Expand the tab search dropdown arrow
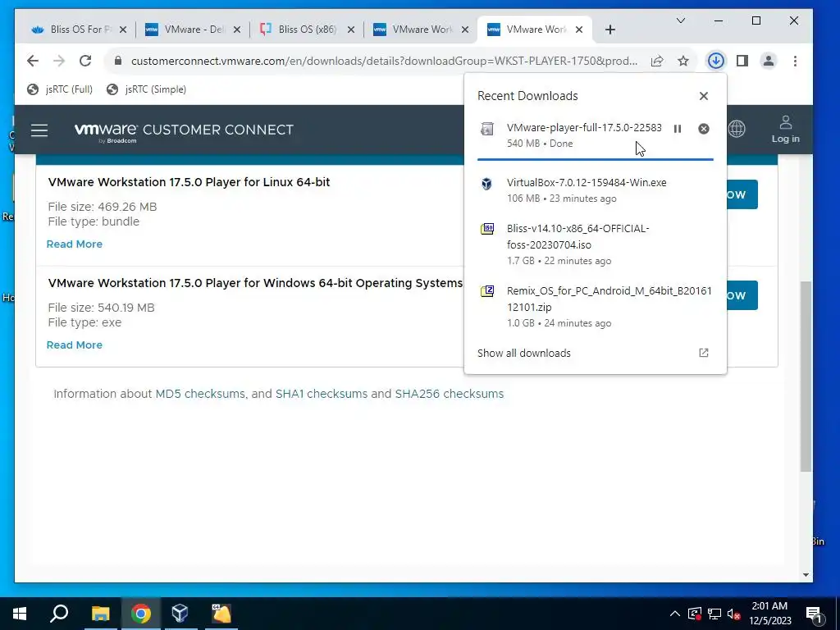 click(680, 21)
